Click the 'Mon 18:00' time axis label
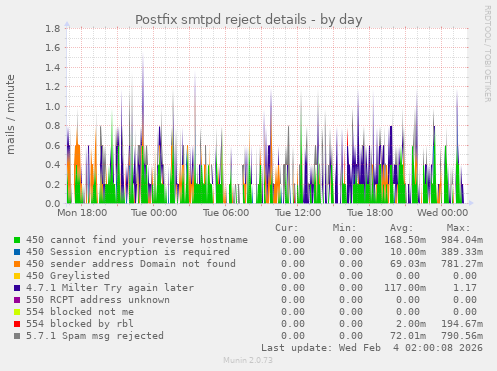497x371 pixels. point(82,213)
